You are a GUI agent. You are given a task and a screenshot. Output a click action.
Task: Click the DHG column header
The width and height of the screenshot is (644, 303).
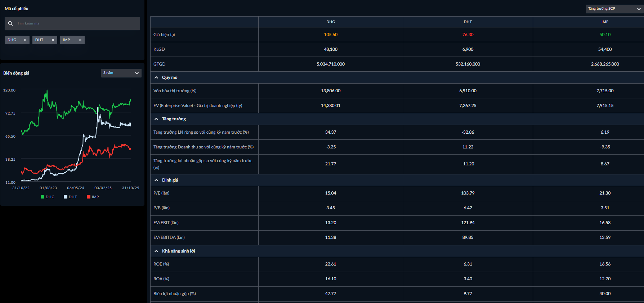tap(331, 22)
